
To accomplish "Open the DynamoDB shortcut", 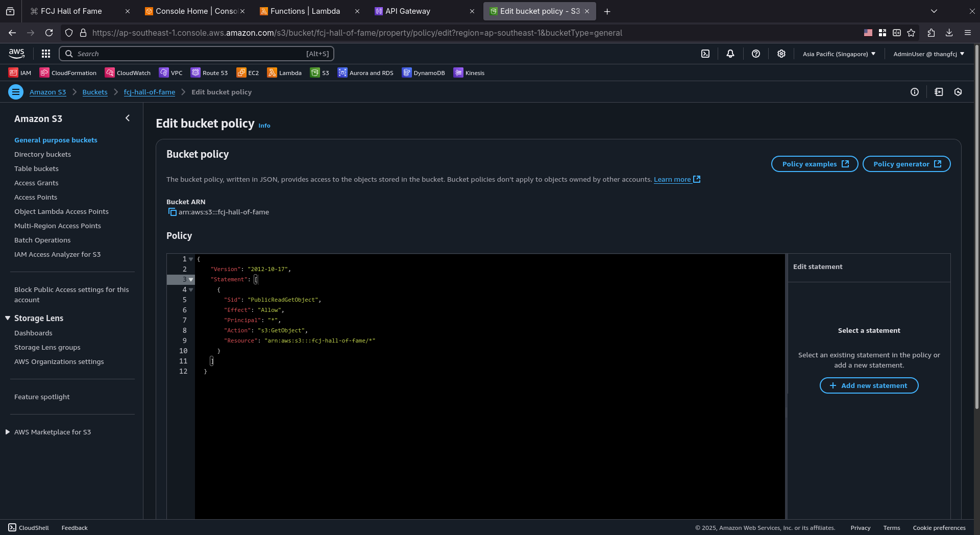I will (x=423, y=73).
